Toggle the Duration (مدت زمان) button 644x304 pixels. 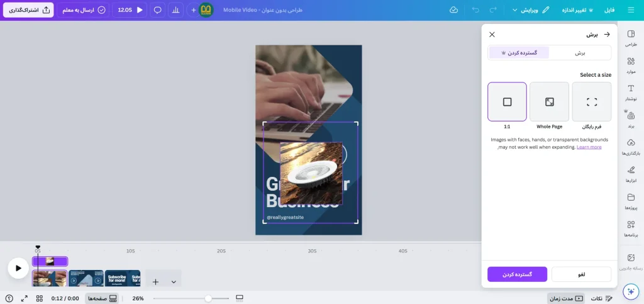[x=565, y=298]
